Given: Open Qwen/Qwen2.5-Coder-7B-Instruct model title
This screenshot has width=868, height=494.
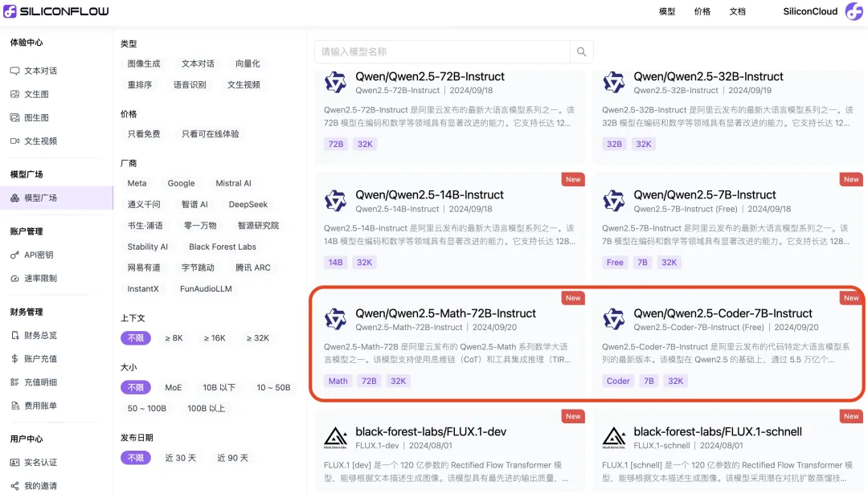Looking at the screenshot, I should click(x=723, y=313).
